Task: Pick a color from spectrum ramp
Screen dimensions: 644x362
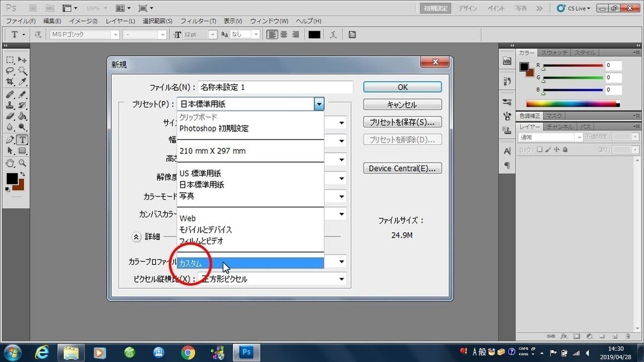Action: click(x=573, y=104)
